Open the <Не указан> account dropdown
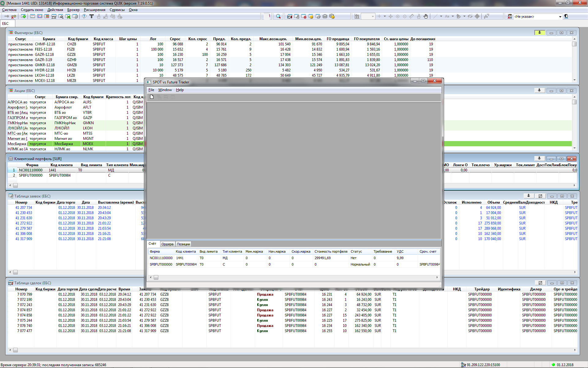Screen dimensions: 588x368 click(x=560, y=17)
